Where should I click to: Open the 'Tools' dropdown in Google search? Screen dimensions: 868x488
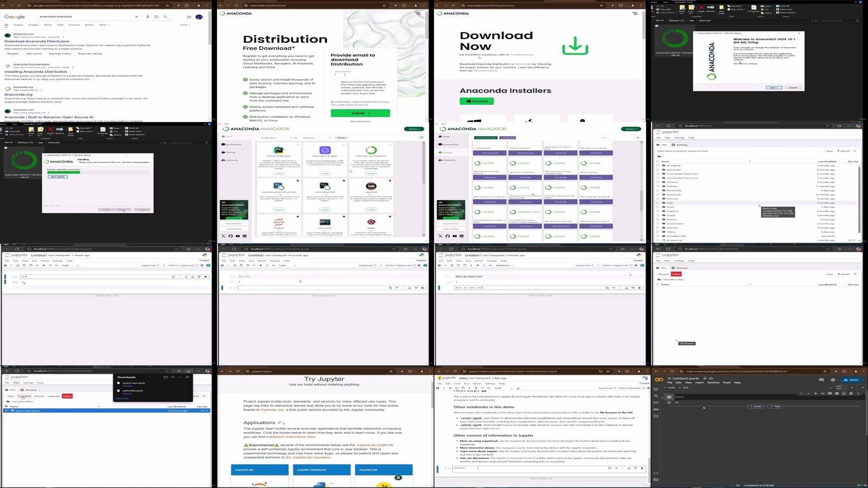184,24
